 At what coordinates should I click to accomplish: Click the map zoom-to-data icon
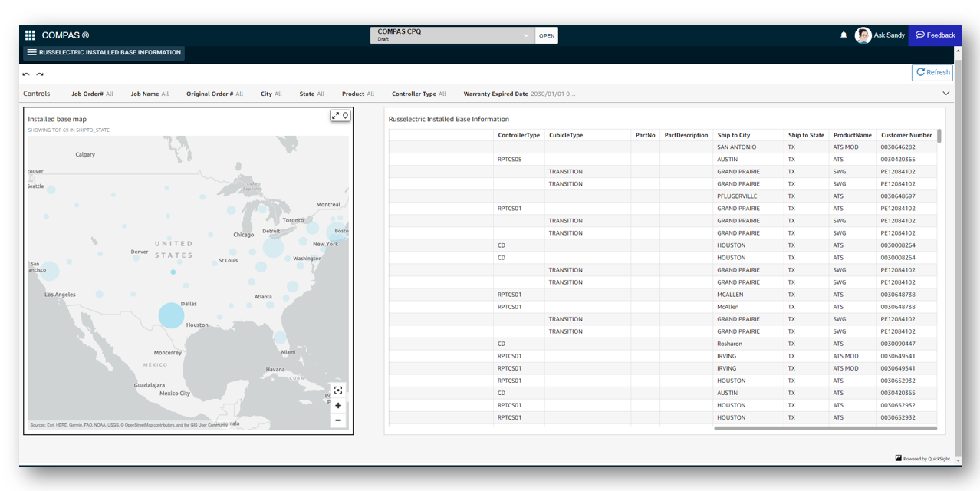[x=338, y=390]
